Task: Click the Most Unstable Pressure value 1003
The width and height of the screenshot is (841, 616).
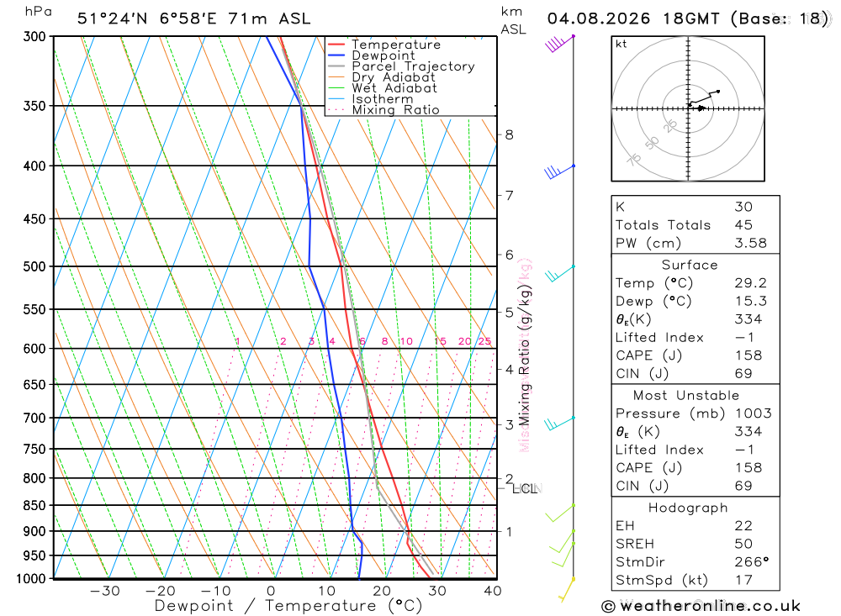Action: pyautogui.click(x=753, y=413)
